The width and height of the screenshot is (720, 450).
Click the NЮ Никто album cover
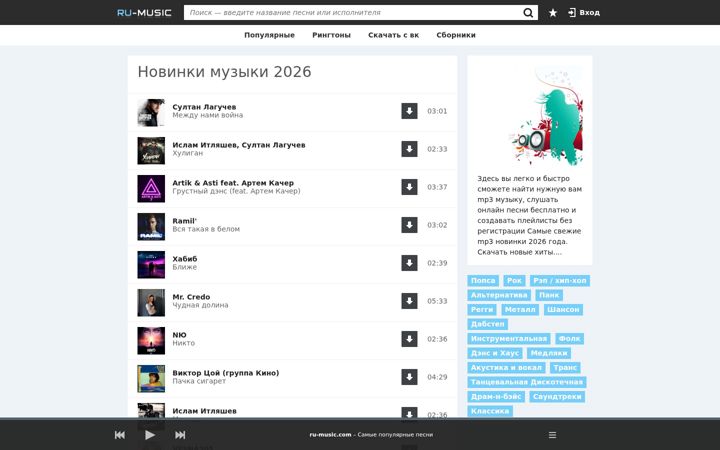tap(151, 341)
